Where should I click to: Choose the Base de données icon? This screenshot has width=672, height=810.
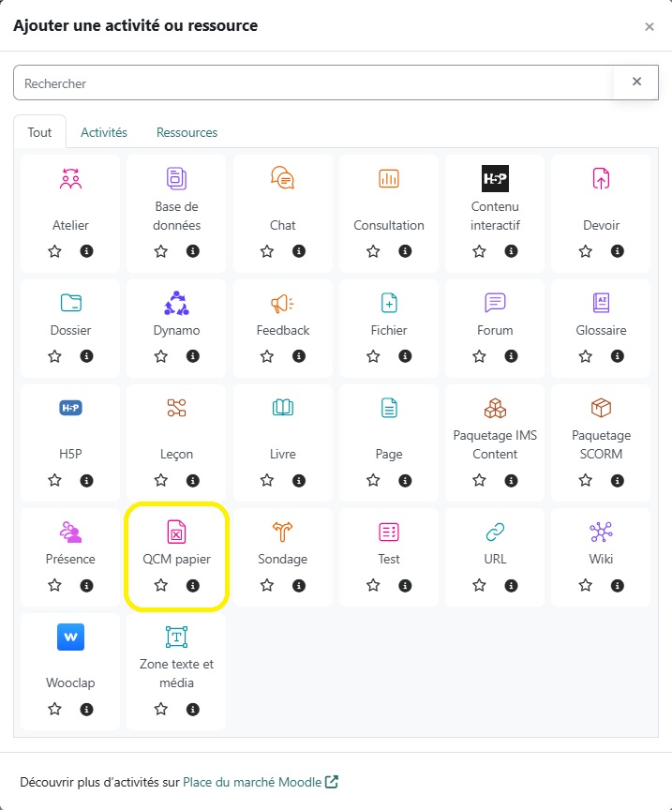[176, 179]
